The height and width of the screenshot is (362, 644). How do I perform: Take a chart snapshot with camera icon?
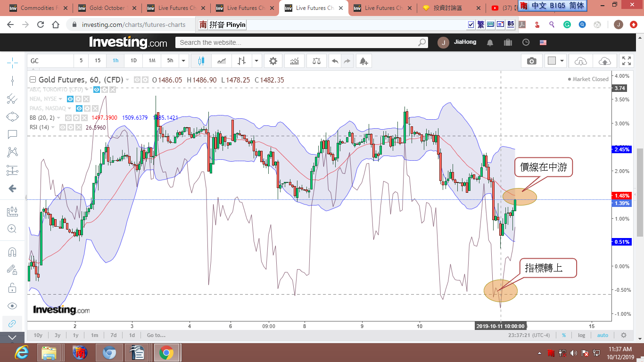coord(531,61)
